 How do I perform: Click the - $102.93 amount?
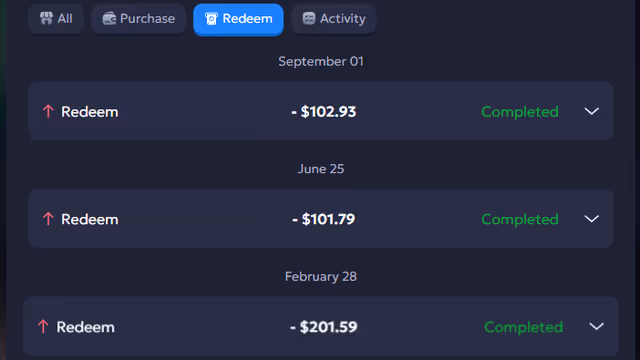click(x=324, y=112)
